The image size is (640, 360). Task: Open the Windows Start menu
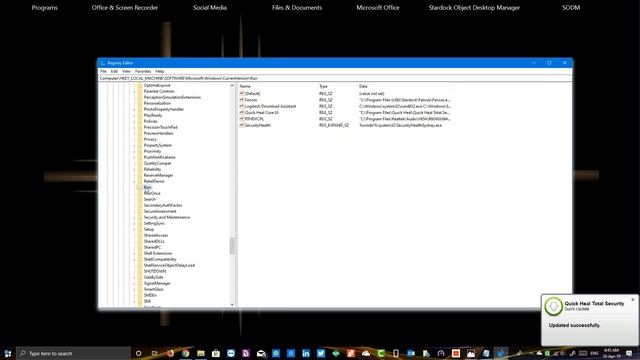tap(7, 353)
